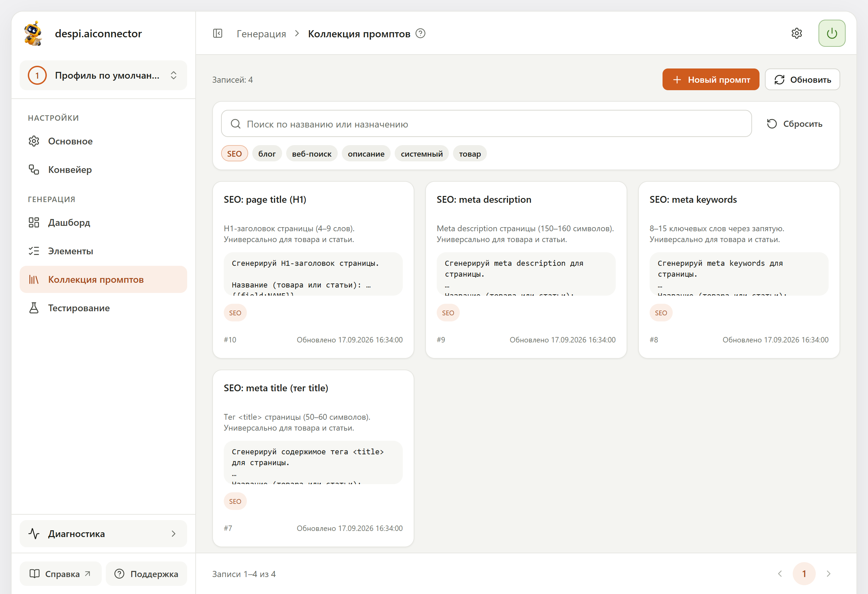The width and height of the screenshot is (868, 594).
Task: Enable the веб-поиск filter tag
Action: [x=312, y=154]
